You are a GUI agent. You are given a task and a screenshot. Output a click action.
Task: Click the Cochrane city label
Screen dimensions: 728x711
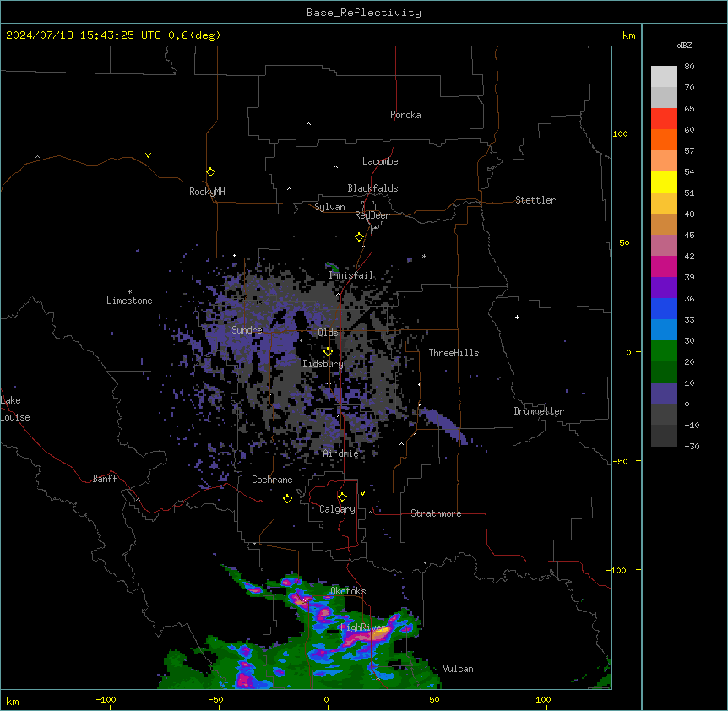pos(272,480)
